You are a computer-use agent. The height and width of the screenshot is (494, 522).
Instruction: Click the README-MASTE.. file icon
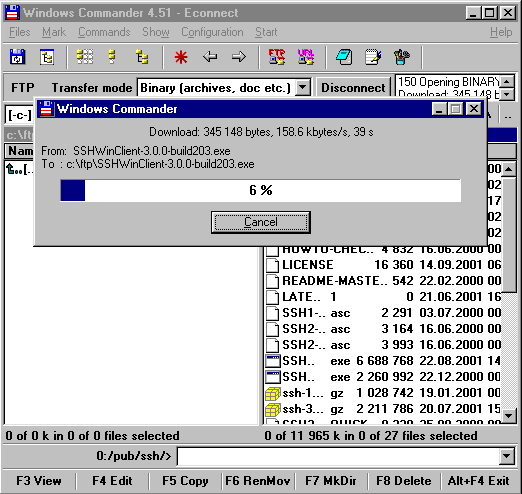[x=272, y=281]
